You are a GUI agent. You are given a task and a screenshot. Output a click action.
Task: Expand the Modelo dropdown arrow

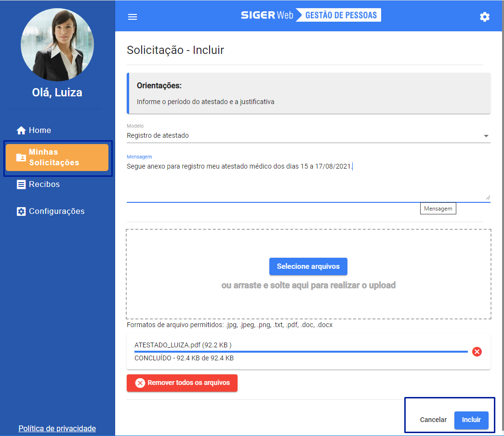(x=486, y=136)
